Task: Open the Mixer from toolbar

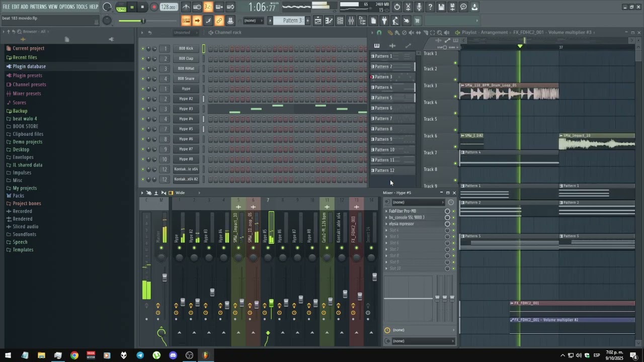Action: click(351, 21)
